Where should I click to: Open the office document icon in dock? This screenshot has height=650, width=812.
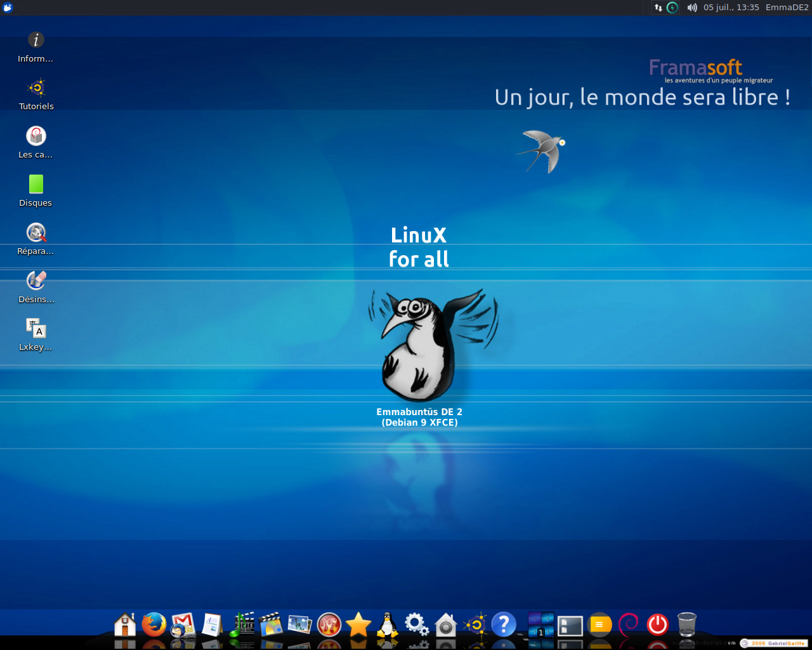(x=213, y=625)
